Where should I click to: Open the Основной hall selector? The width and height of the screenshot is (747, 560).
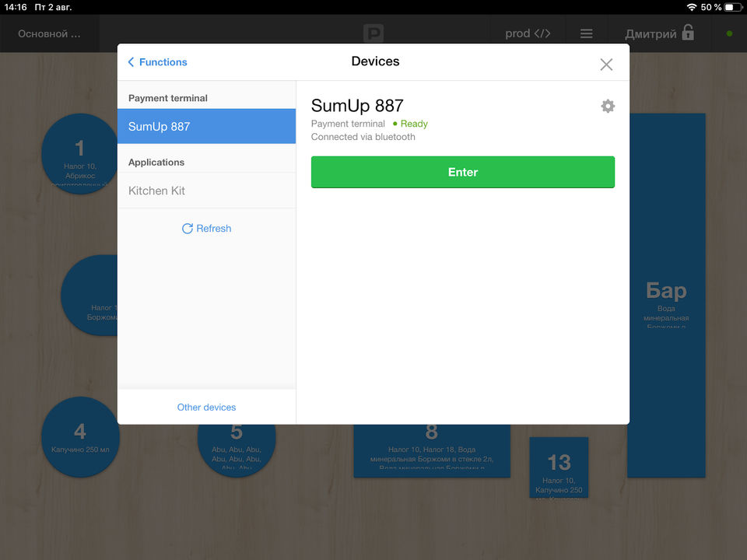(49, 33)
